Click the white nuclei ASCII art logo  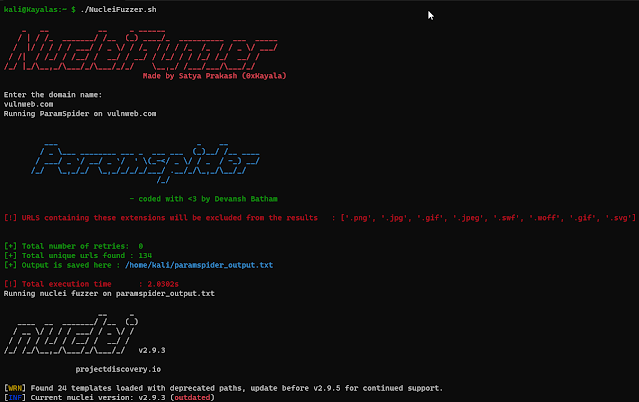click(x=71, y=334)
